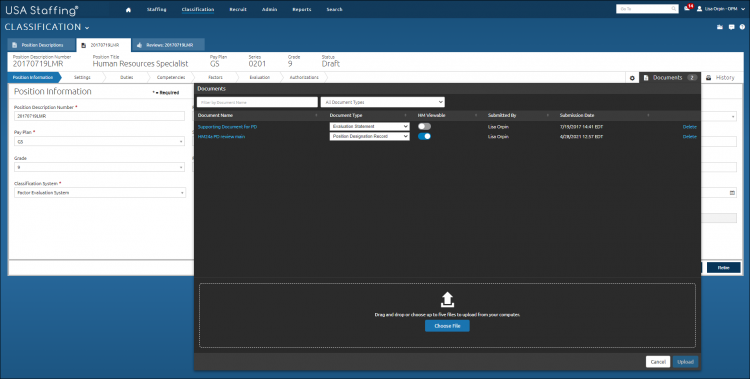Open the second document name link

(221, 137)
